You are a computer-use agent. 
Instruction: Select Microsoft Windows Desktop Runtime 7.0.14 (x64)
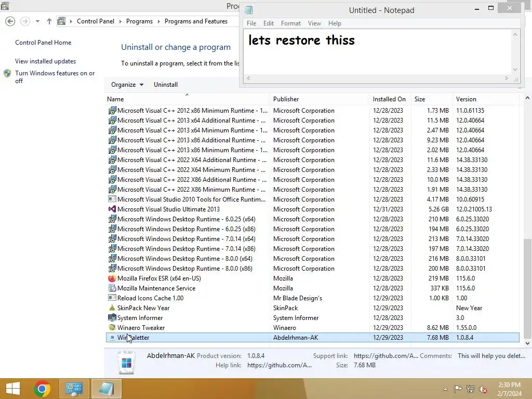(x=312, y=239)
